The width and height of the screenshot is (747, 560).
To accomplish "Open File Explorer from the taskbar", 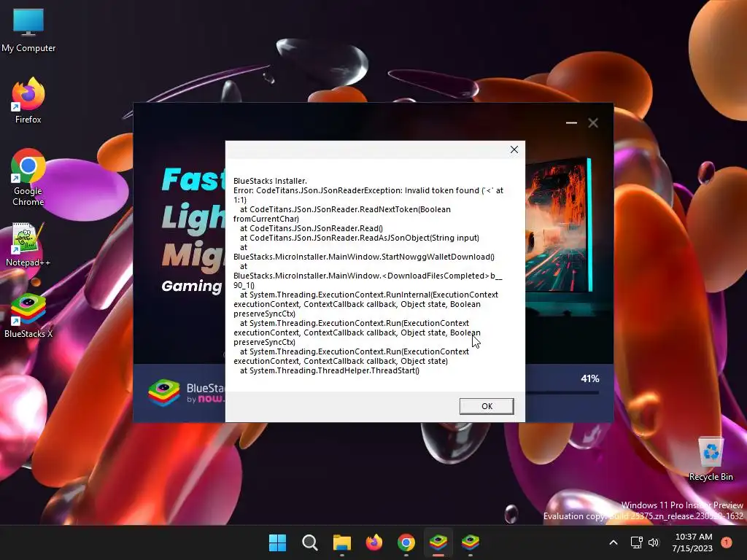I will tap(341, 542).
